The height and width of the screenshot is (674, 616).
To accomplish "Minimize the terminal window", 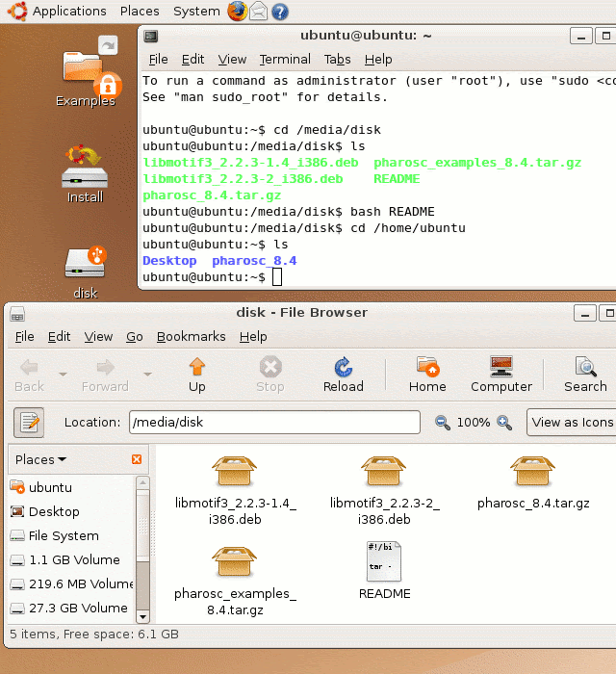I will pos(581,37).
